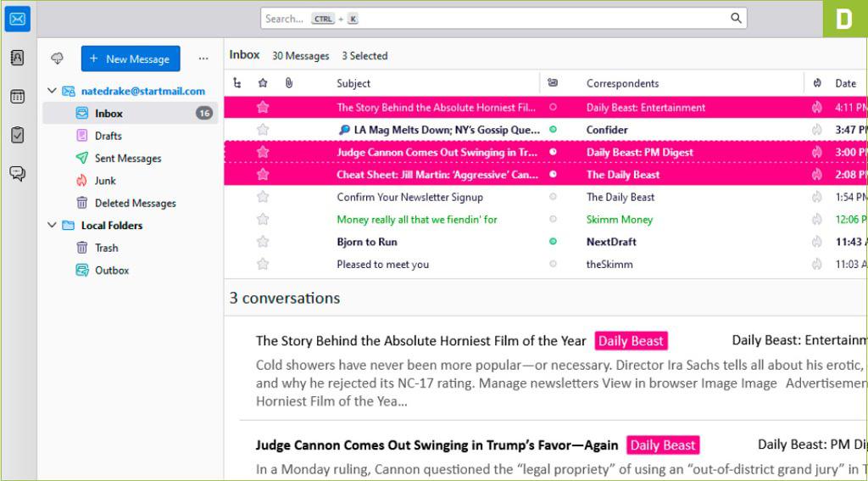Open the Sent Messages folder
868x481 pixels.
click(x=130, y=158)
